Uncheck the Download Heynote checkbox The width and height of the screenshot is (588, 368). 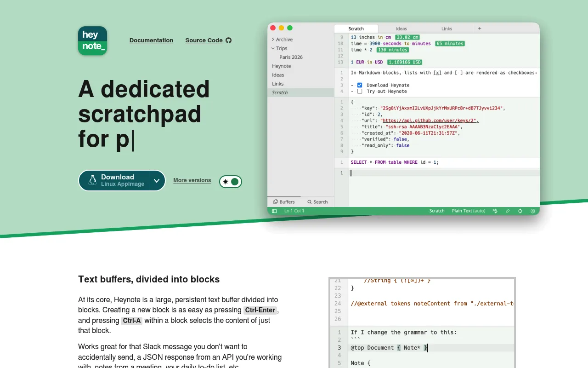click(360, 85)
